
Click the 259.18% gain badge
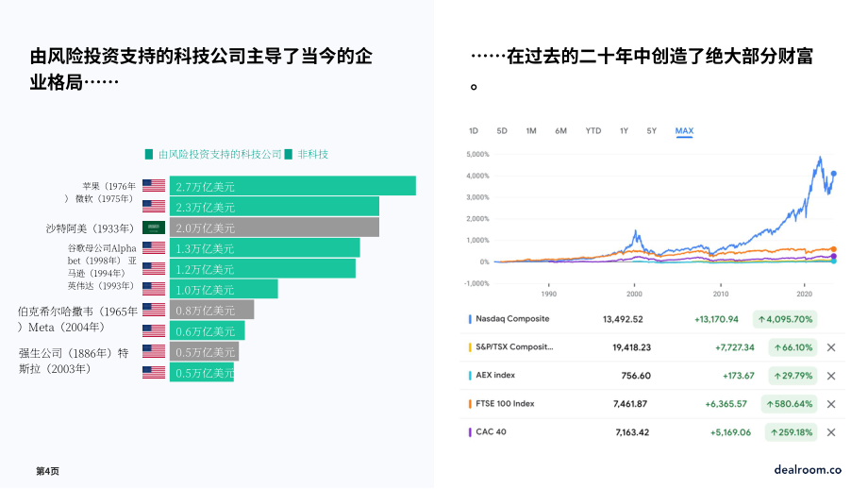791,432
